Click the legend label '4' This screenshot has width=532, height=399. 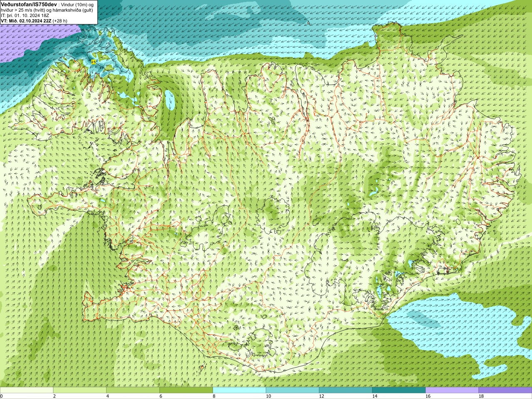108,396
